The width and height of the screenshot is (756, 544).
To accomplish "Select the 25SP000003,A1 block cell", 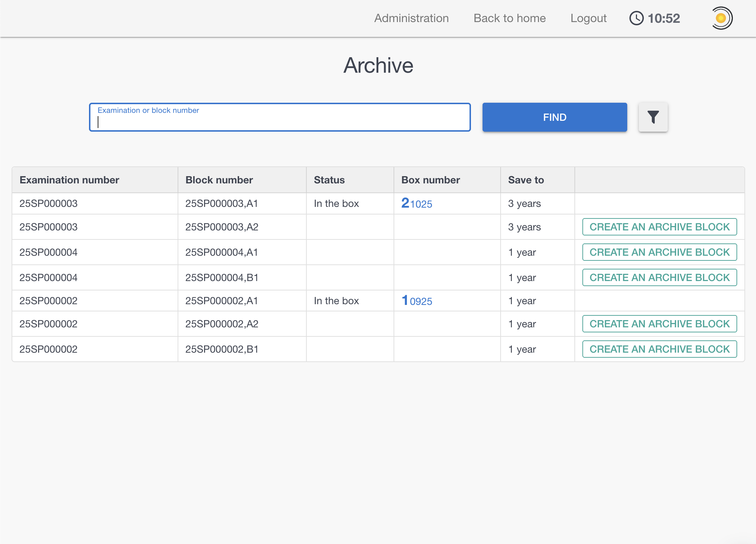I will pyautogui.click(x=221, y=204).
